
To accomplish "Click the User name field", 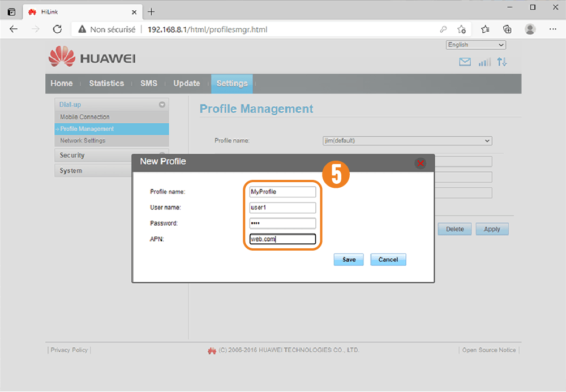I will coord(282,208).
